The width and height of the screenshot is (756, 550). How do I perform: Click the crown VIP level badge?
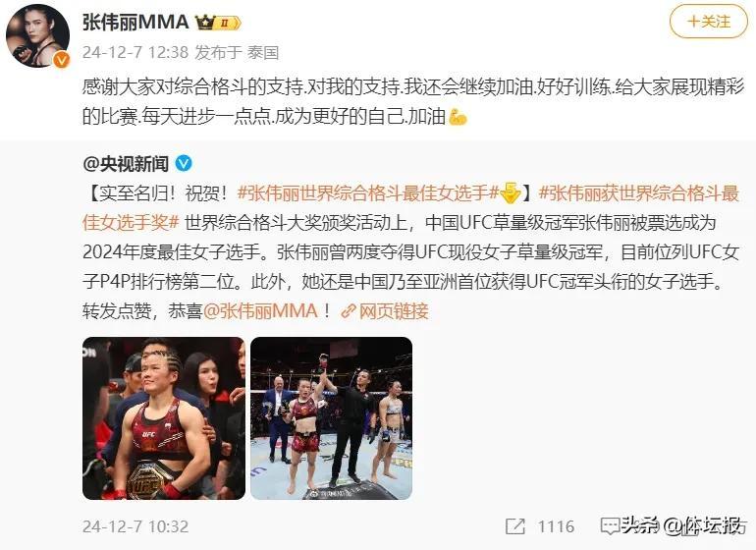[217, 23]
